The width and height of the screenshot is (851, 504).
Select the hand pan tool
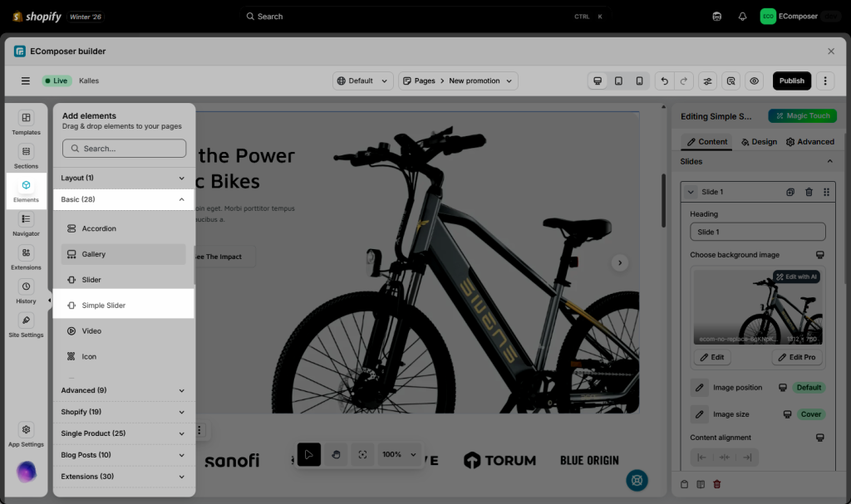coord(336,454)
